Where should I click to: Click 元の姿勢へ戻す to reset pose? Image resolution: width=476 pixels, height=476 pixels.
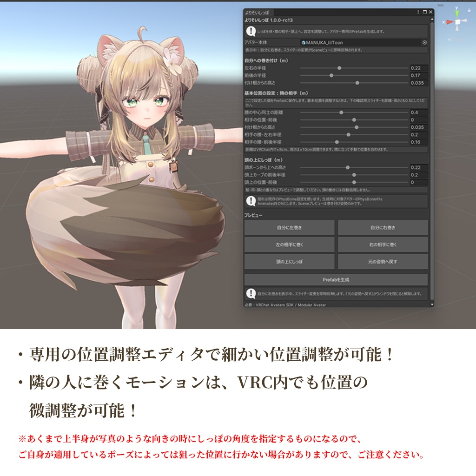[383, 262]
